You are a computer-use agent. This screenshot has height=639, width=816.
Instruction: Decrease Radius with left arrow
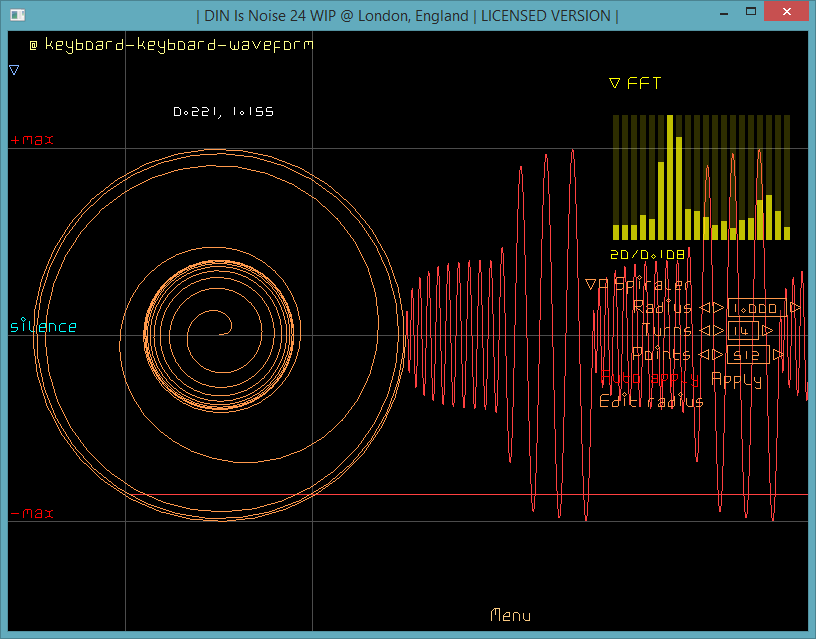click(x=704, y=308)
